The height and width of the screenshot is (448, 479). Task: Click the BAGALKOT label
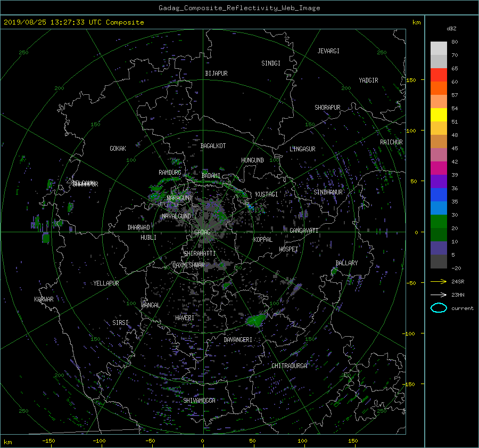[213, 146]
